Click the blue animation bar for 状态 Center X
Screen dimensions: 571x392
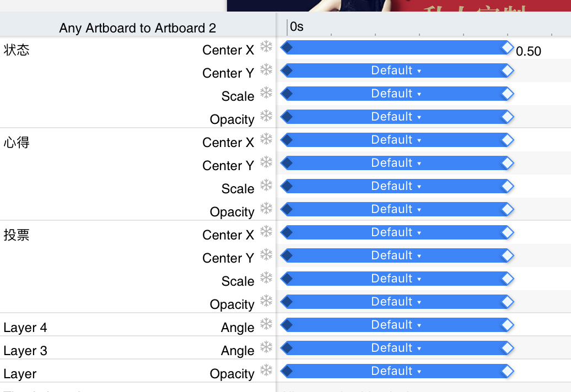[396, 48]
